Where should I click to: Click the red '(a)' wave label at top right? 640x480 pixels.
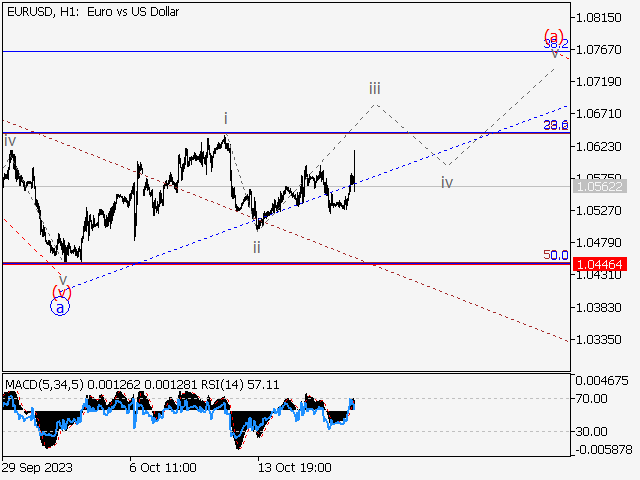coord(553,36)
